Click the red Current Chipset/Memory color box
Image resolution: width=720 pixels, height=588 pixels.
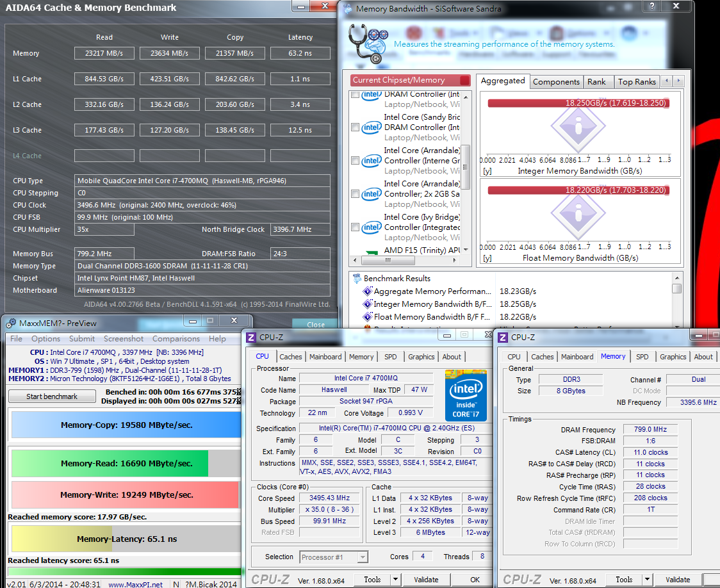coord(464,80)
